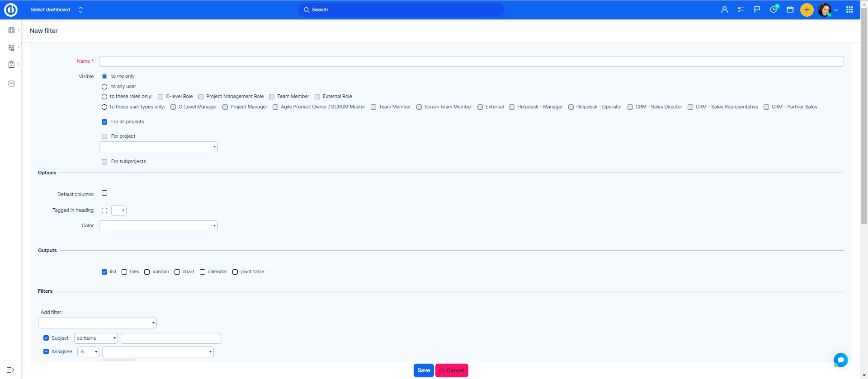Click the Cancel button
Viewport: 868px width, 379px height.
(x=452, y=370)
